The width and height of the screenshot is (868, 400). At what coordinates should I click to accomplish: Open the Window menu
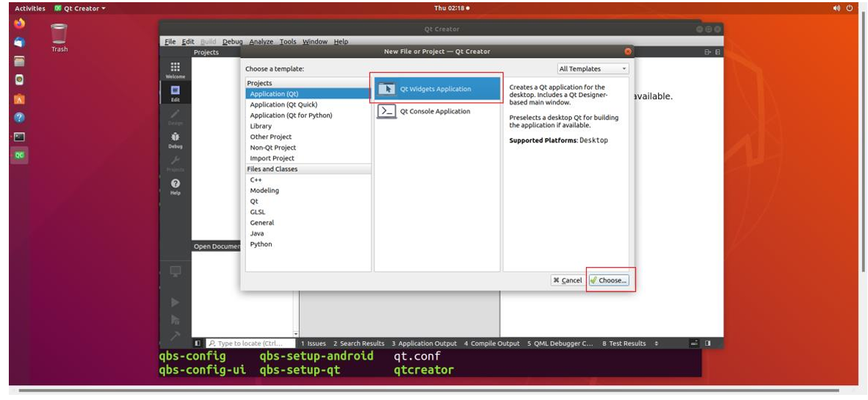click(x=315, y=42)
